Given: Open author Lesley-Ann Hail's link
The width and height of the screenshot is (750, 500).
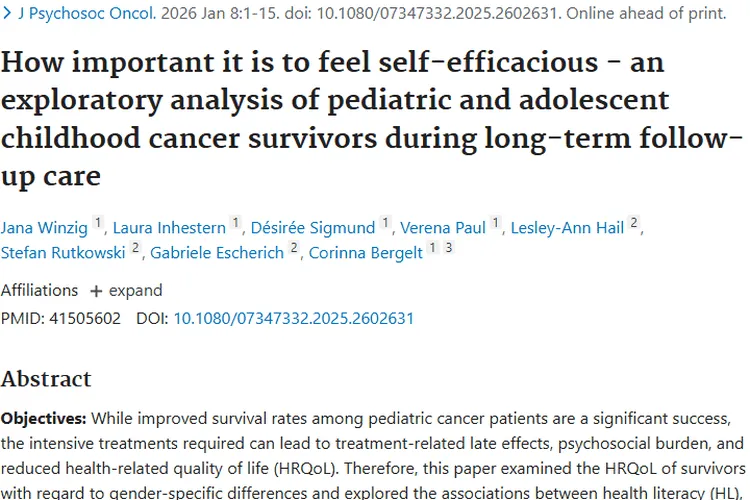Looking at the screenshot, I should click(567, 228).
